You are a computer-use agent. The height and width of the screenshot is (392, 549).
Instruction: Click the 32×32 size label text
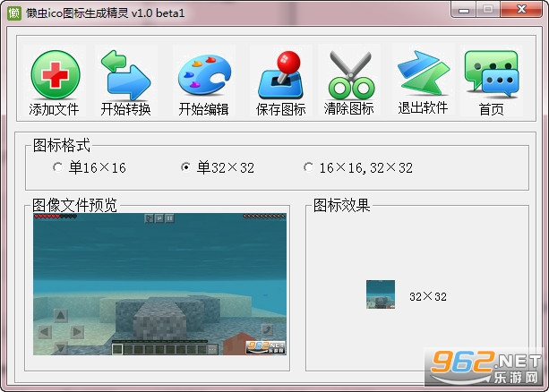tap(428, 297)
